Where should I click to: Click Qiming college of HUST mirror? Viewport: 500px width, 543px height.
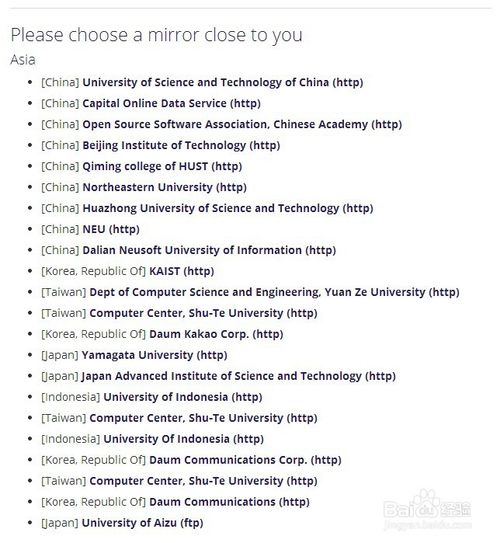tap(162, 166)
